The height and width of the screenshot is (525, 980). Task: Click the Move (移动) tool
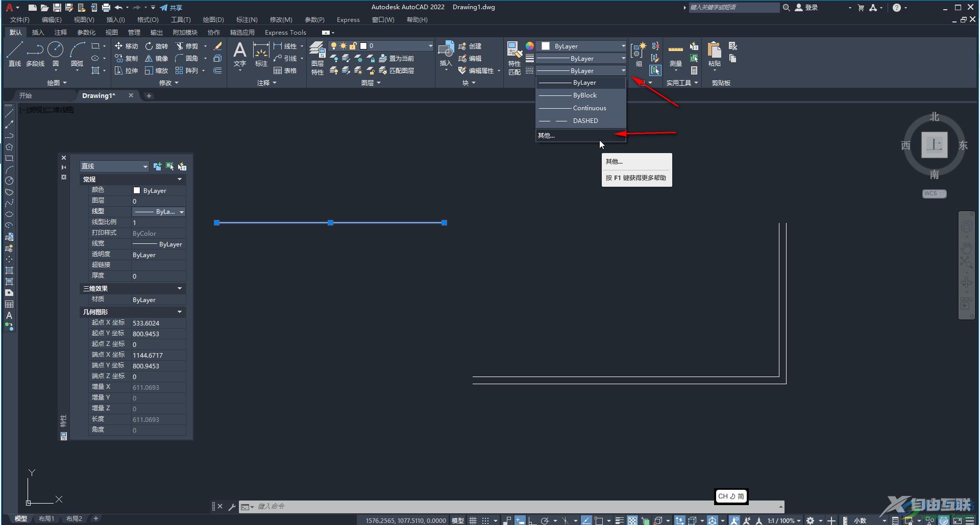pos(126,46)
